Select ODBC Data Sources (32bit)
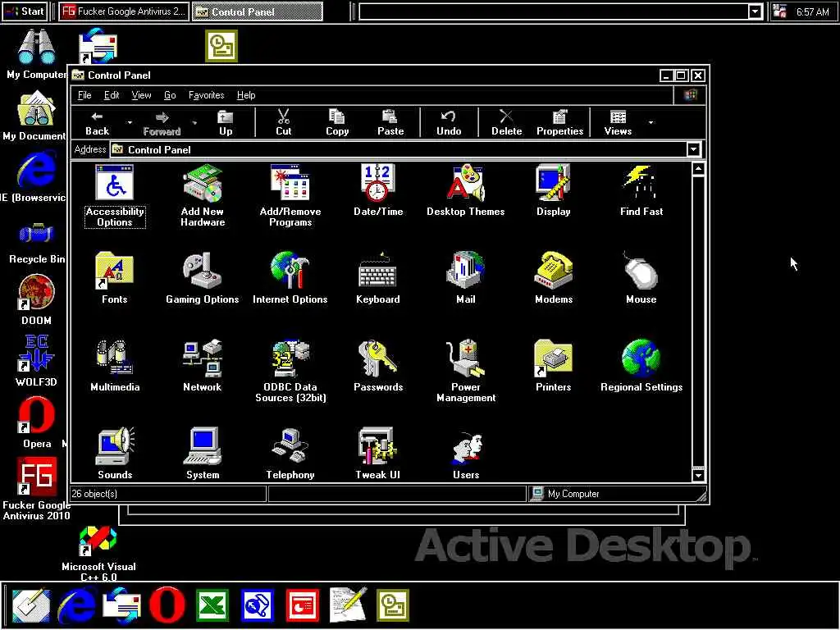 point(290,371)
